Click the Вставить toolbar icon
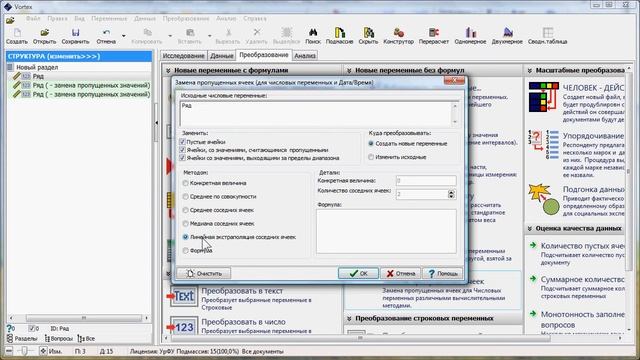The height and width of the screenshot is (360, 640). click(190, 32)
